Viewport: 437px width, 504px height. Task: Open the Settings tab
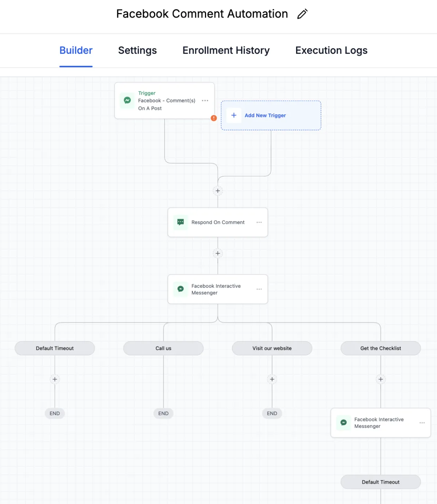[x=137, y=50]
